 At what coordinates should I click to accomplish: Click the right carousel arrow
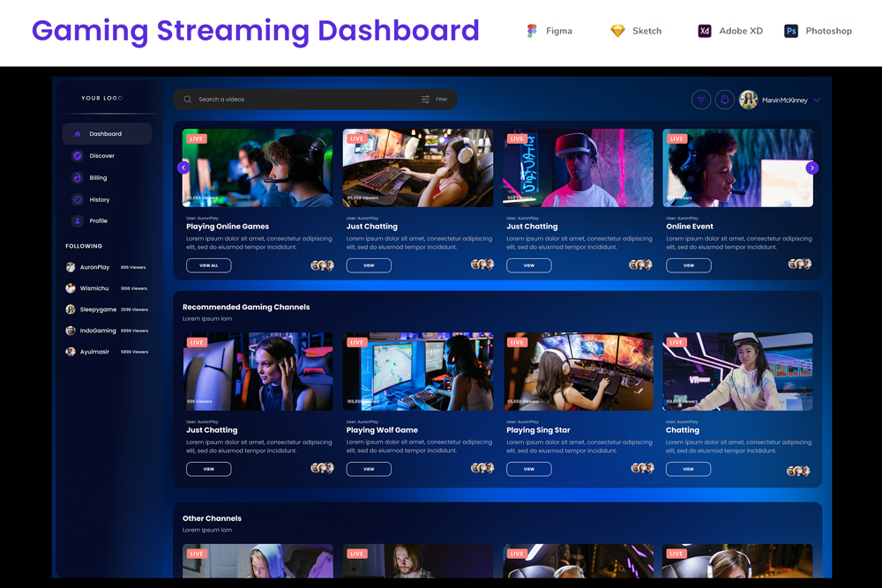coord(811,167)
